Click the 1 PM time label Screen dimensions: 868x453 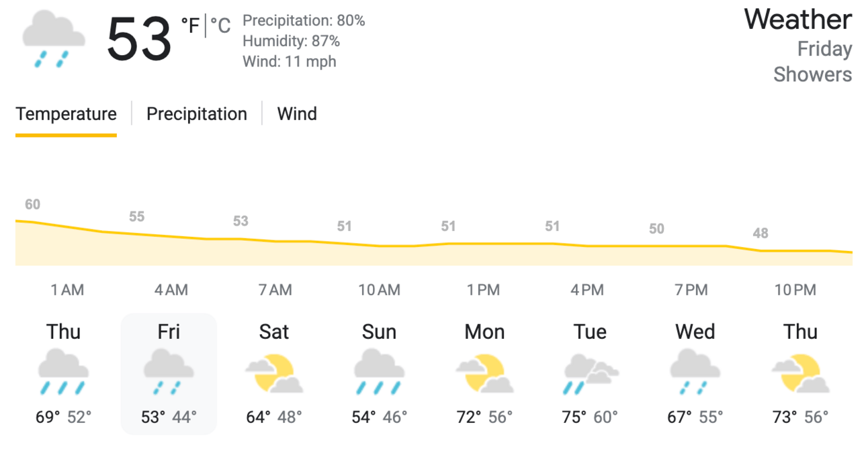[x=484, y=290]
